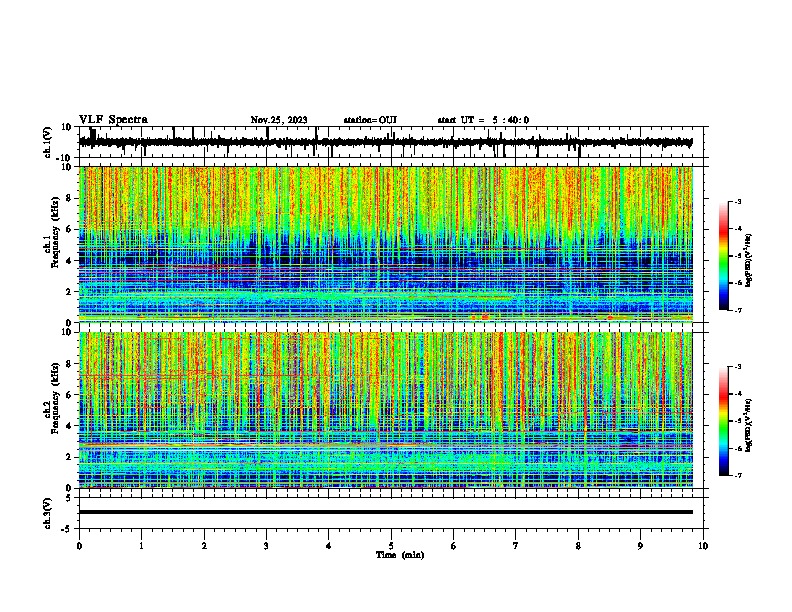Click the "VLF Spectra" plot title
The image size is (792, 612).
pyautogui.click(x=113, y=120)
